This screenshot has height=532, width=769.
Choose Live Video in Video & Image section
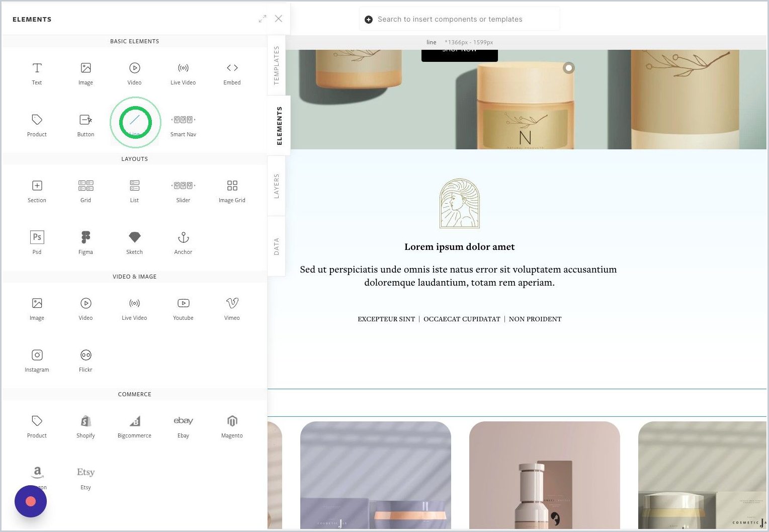134,309
